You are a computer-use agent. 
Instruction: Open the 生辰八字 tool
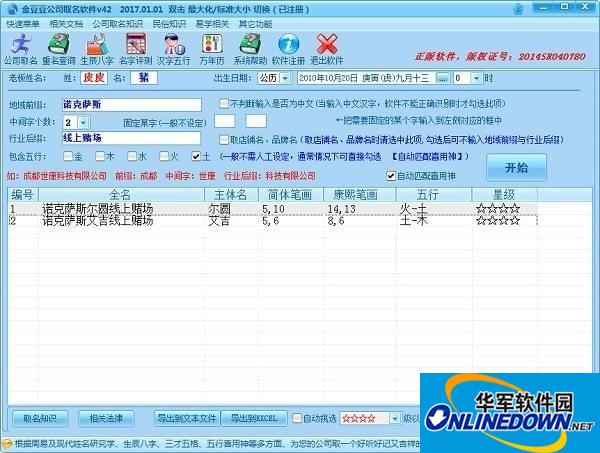click(97, 49)
